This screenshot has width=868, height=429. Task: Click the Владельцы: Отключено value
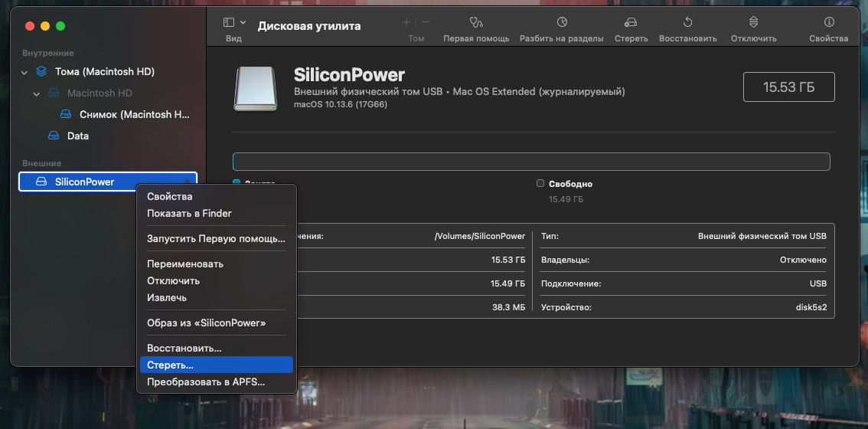[x=803, y=260]
